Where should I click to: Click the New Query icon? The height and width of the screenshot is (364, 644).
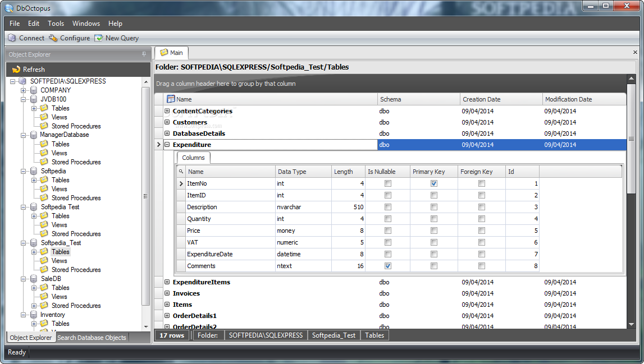coord(99,38)
